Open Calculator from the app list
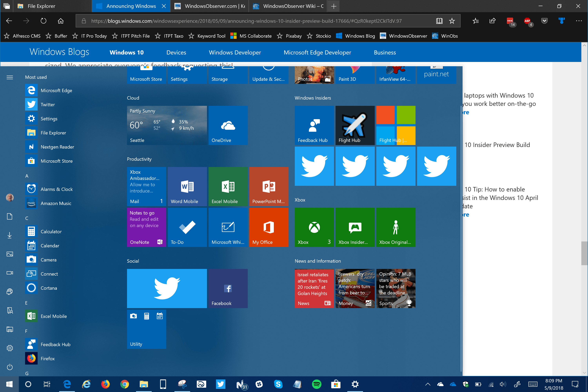The width and height of the screenshot is (588, 392). click(51, 231)
